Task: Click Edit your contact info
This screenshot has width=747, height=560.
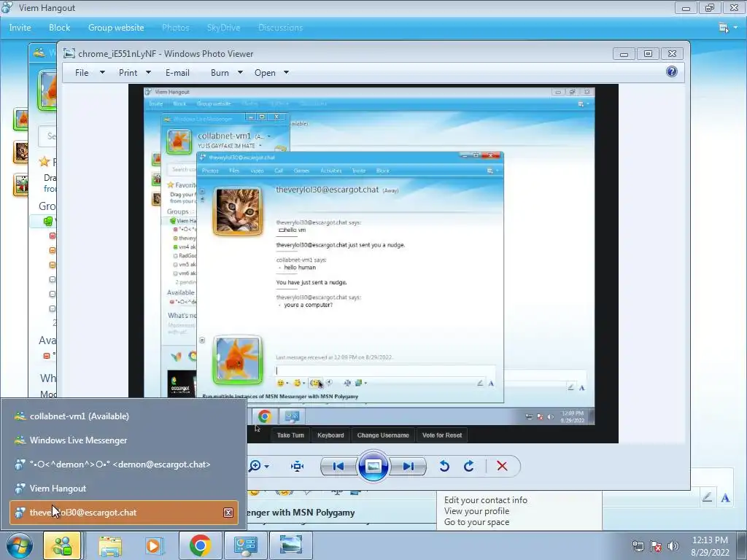Action: [x=485, y=500]
